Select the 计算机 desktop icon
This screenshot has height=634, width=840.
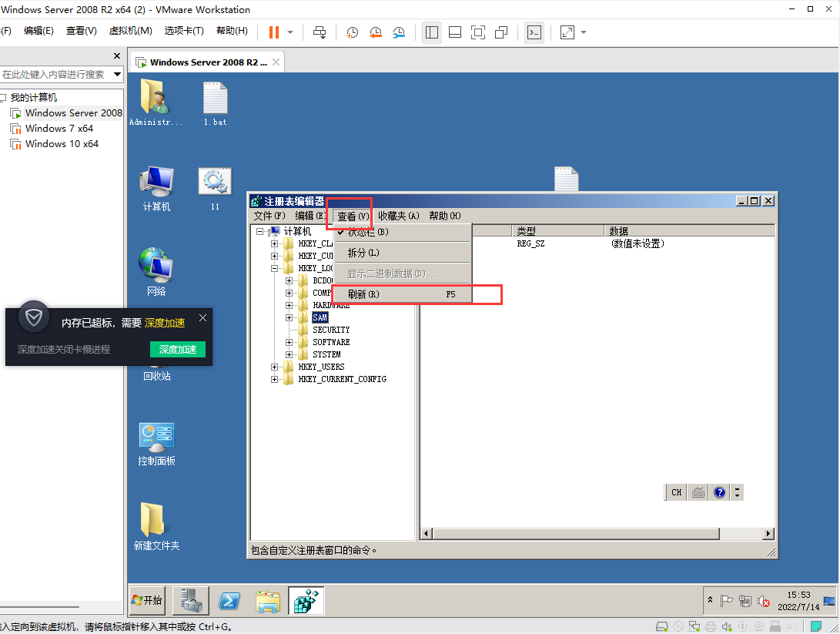(x=156, y=188)
